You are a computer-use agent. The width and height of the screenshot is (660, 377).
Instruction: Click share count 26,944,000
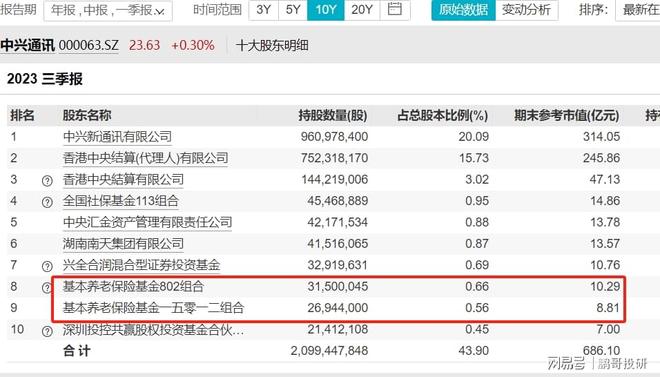[338, 308]
